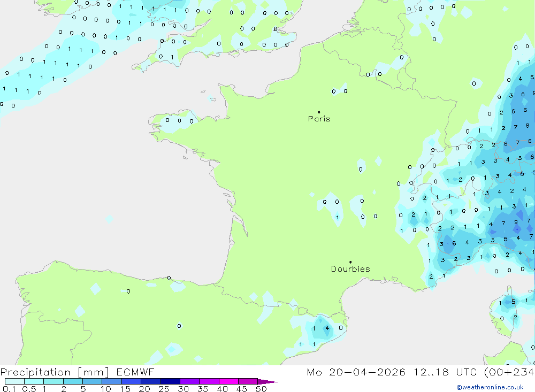This screenshot has height=392, width=535.
Task: Select the 2–5 mm legend color swatch
Action: click(73, 381)
